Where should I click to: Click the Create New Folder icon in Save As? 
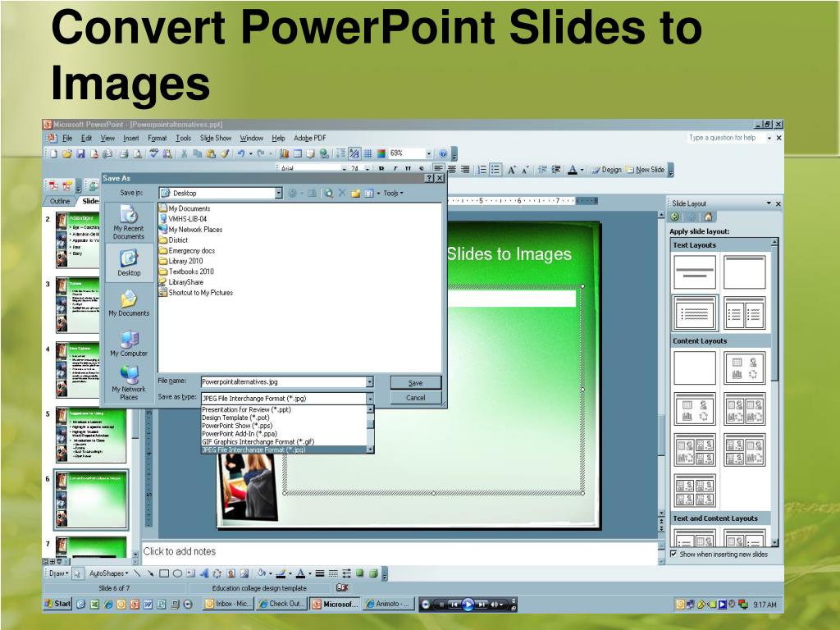click(x=355, y=193)
